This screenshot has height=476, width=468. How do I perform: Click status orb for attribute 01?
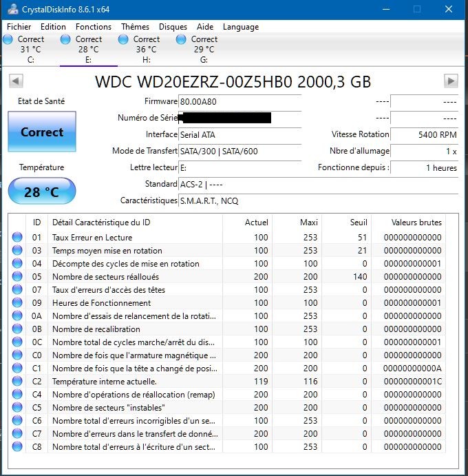pos(17,237)
